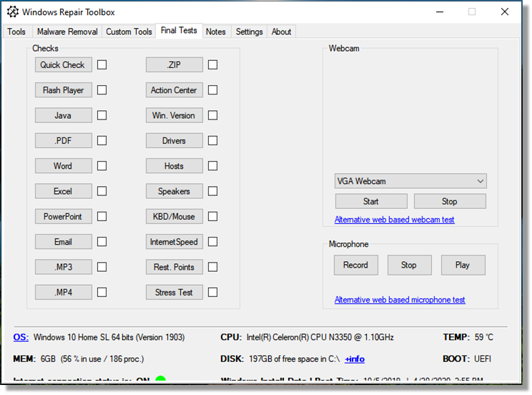Viewport: 532px width, 395px height.
Task: Open alternative web based webcam test link
Action: 394,220
